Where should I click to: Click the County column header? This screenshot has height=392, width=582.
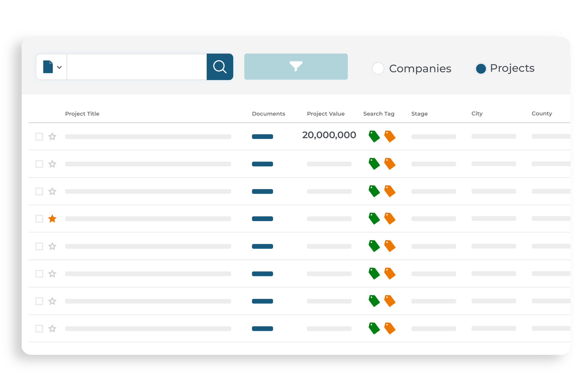(x=542, y=114)
